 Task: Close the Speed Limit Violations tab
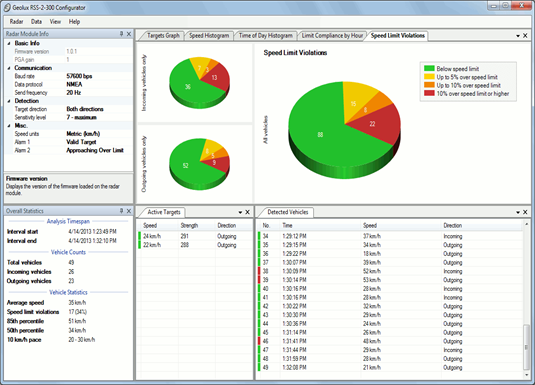coord(525,35)
